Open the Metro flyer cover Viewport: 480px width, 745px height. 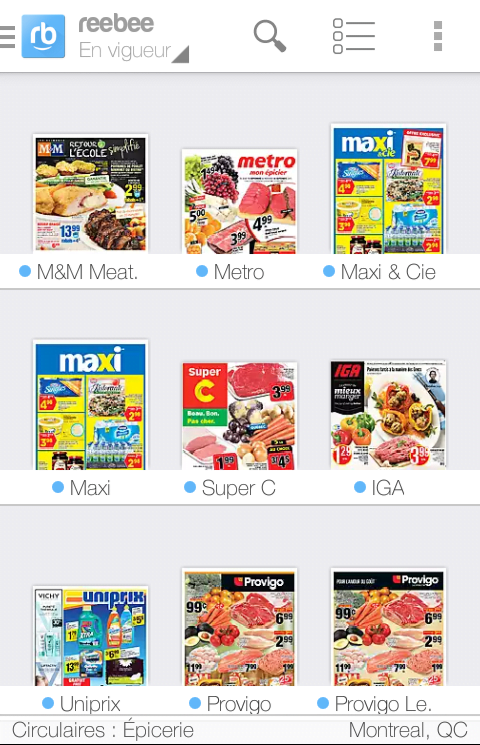click(x=239, y=201)
